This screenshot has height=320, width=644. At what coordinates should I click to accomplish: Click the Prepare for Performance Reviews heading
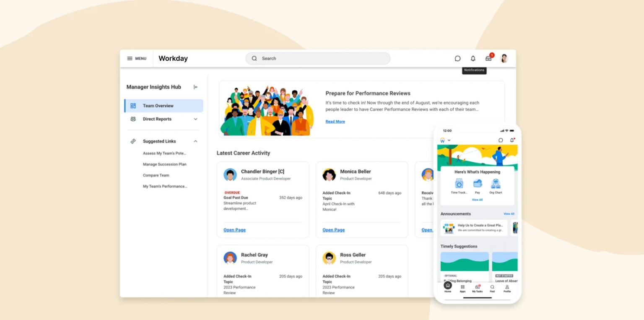[x=368, y=93]
